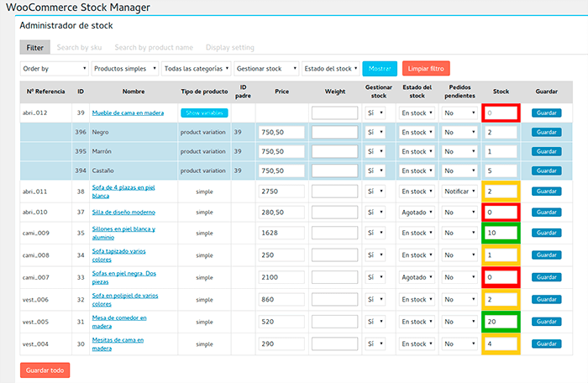Open the Sofa tapizado varios colores link
This screenshot has height=383, width=588.
119,255
